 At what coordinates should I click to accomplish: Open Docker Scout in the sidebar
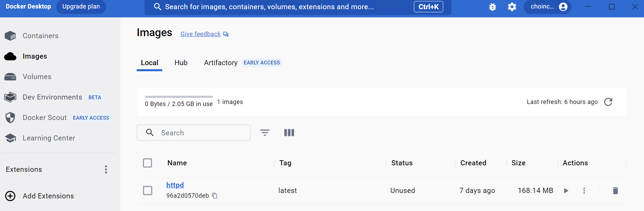click(x=45, y=118)
